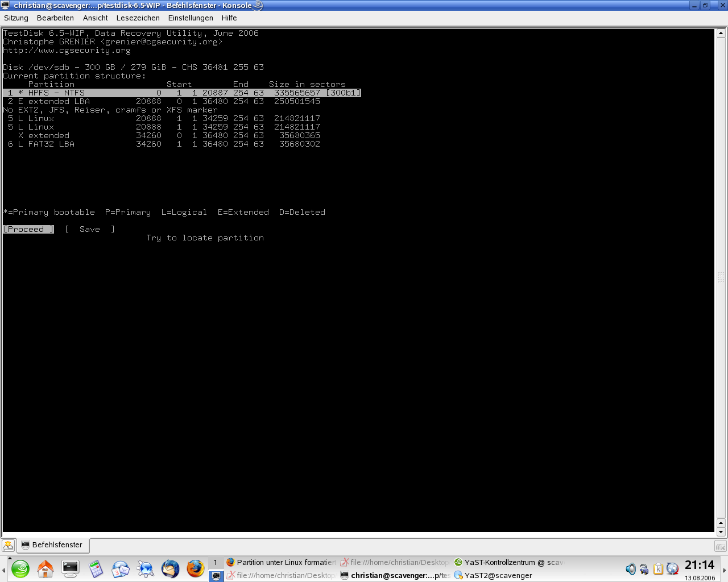Open the calculator icon in the panel
The image size is (728, 582).
[x=96, y=569]
